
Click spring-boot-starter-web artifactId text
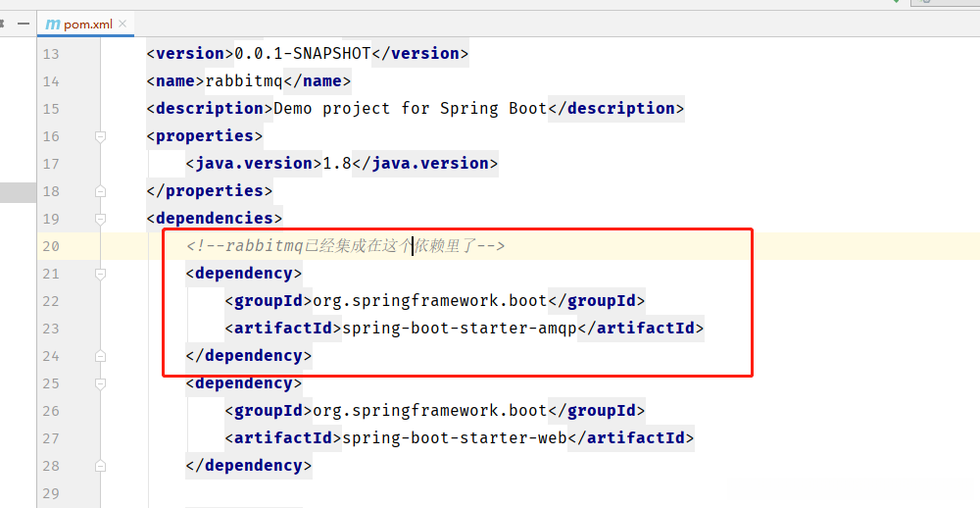[454, 438]
